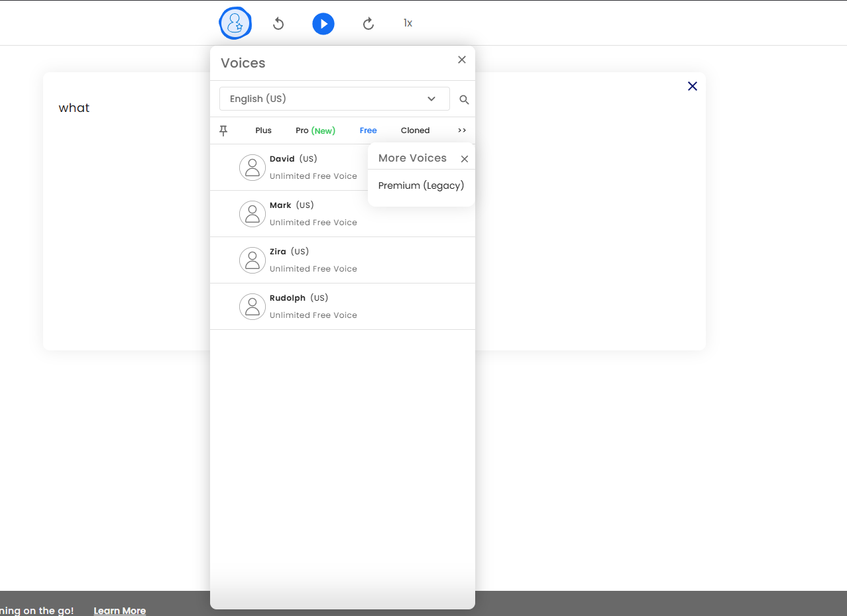Choose Rudolph voice avatar icon
This screenshot has width=847, height=616.
(x=253, y=307)
